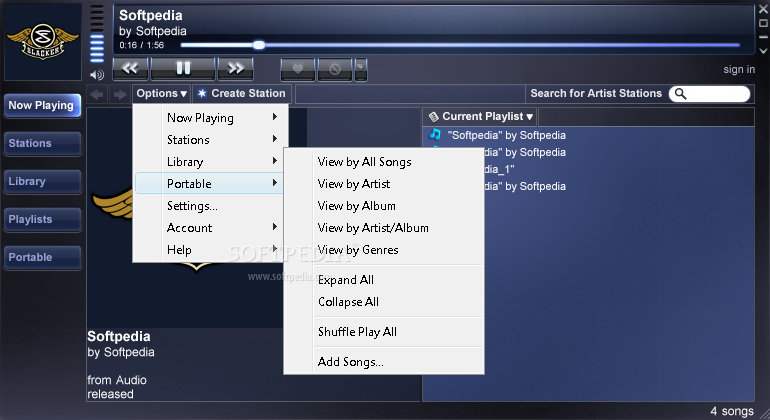Switch to the Portable sidebar tab

click(x=42, y=257)
